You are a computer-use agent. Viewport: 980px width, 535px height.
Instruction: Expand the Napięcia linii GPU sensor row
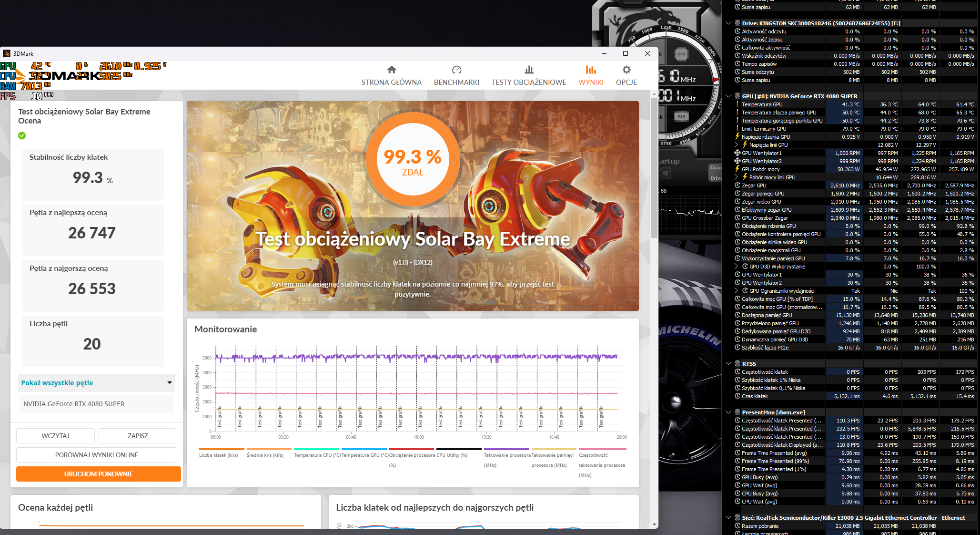(737, 145)
